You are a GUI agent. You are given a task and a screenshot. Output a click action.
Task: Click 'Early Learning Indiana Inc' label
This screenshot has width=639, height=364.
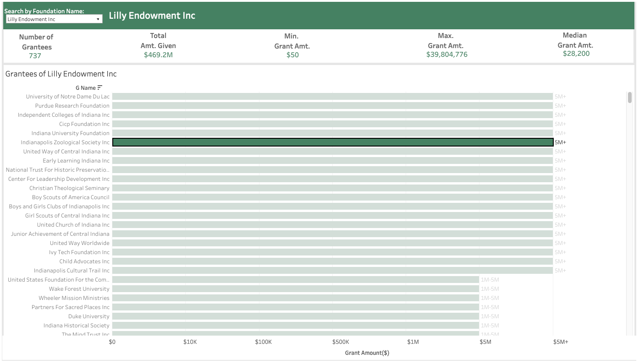(76, 161)
